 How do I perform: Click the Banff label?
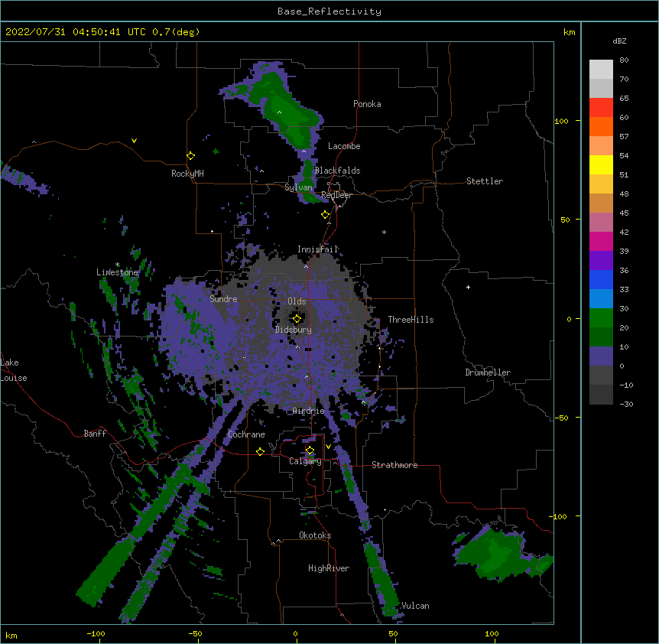click(x=95, y=434)
